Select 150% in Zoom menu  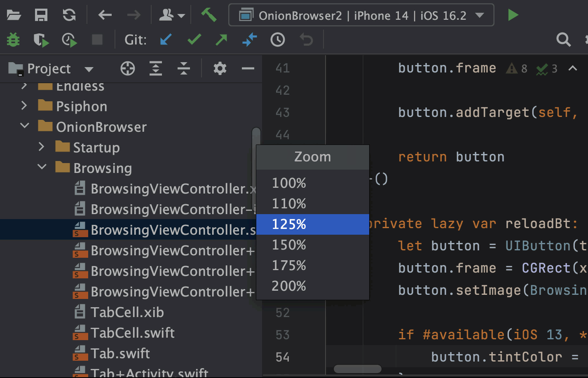coord(313,245)
